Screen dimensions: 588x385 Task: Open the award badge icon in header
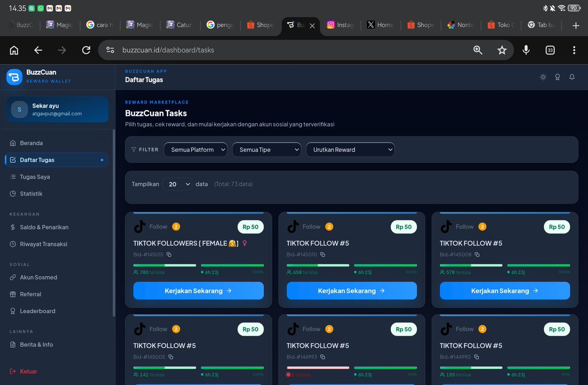(x=557, y=77)
